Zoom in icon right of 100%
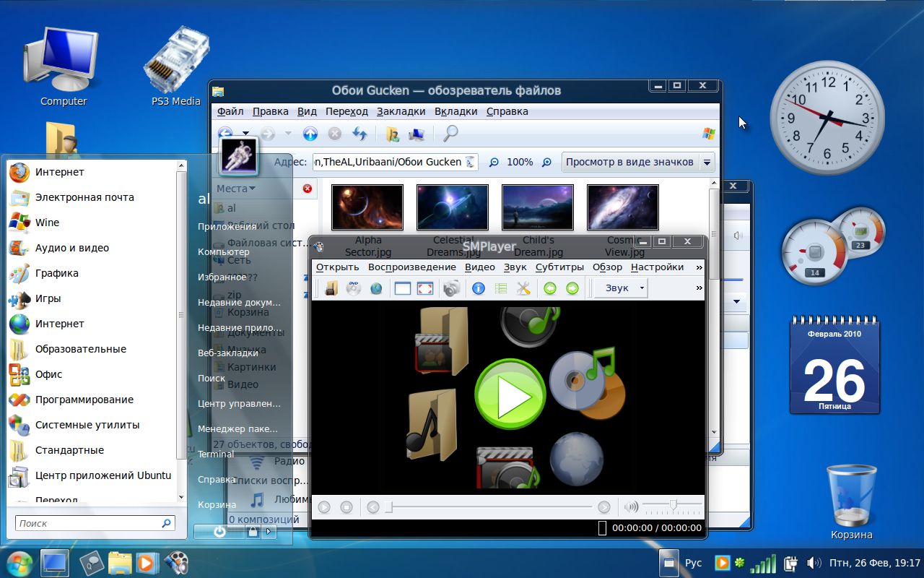Screen dimensions: 924x578 click(x=546, y=163)
